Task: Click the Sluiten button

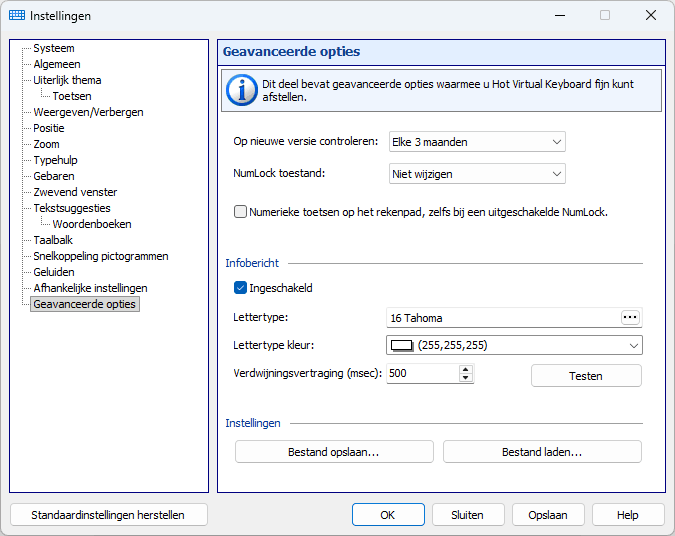Action: pyautogui.click(x=468, y=515)
